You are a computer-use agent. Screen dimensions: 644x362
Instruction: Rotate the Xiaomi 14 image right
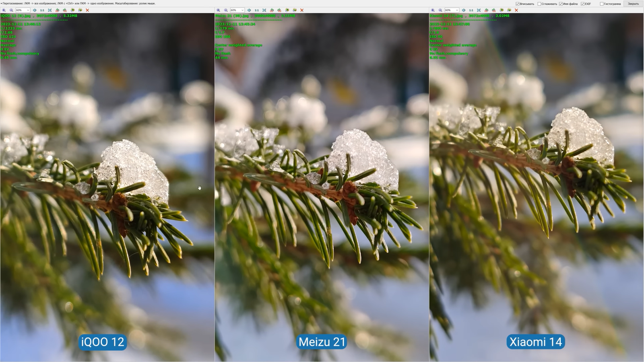[x=494, y=10]
